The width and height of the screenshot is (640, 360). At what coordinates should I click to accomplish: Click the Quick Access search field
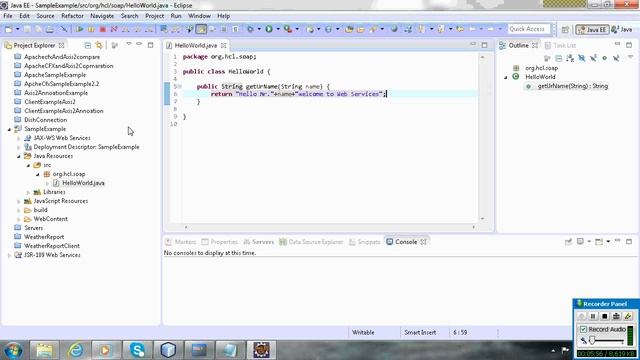(529, 29)
